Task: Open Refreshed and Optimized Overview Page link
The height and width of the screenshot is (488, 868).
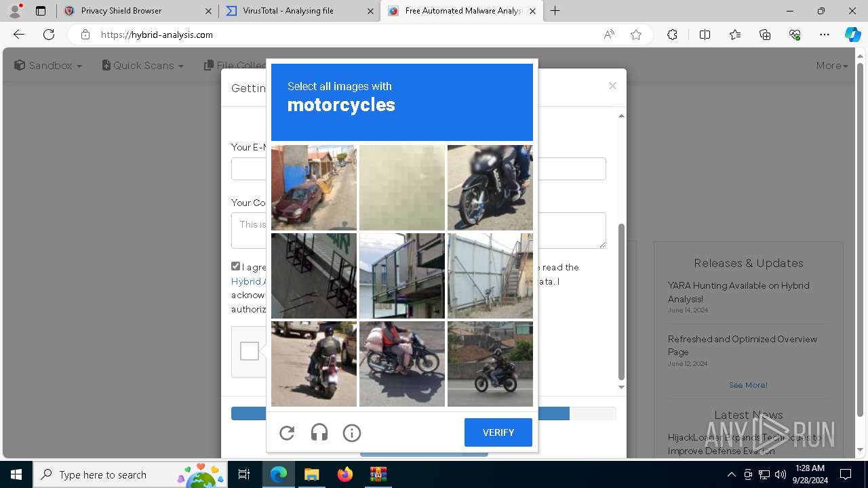Action: (743, 345)
